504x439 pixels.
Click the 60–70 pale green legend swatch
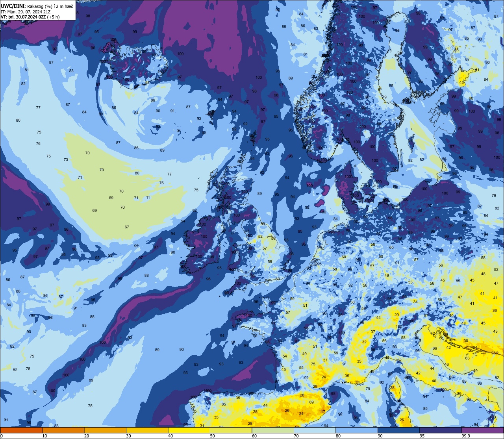273,430
